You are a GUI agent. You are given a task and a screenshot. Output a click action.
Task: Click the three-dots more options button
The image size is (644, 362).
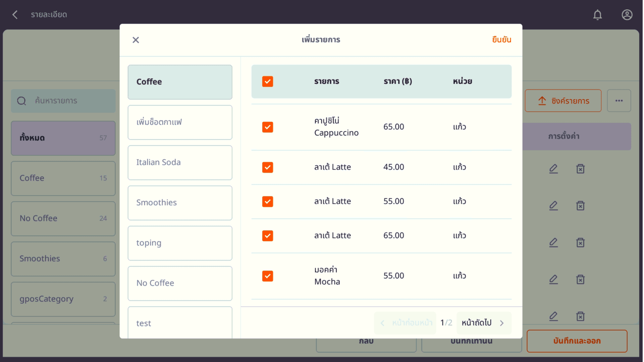pos(619,101)
